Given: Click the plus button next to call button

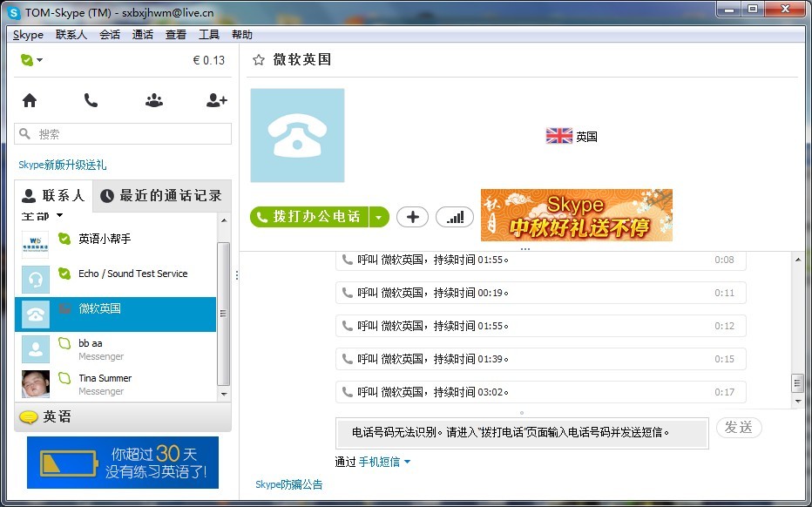Looking at the screenshot, I should point(412,217).
